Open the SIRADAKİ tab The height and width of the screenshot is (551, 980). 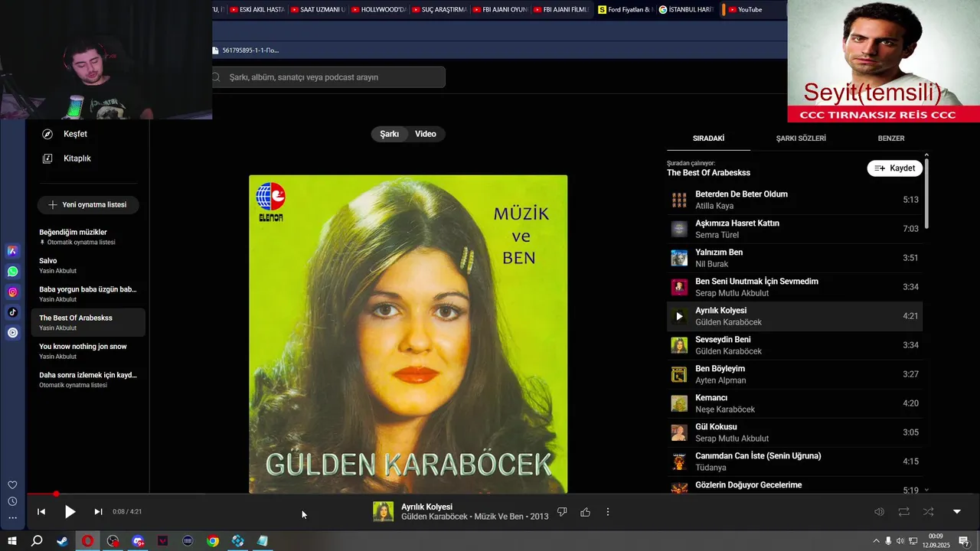[x=708, y=139]
